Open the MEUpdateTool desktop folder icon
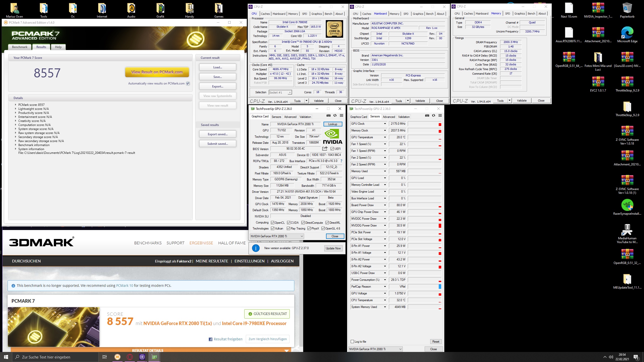 point(627,281)
